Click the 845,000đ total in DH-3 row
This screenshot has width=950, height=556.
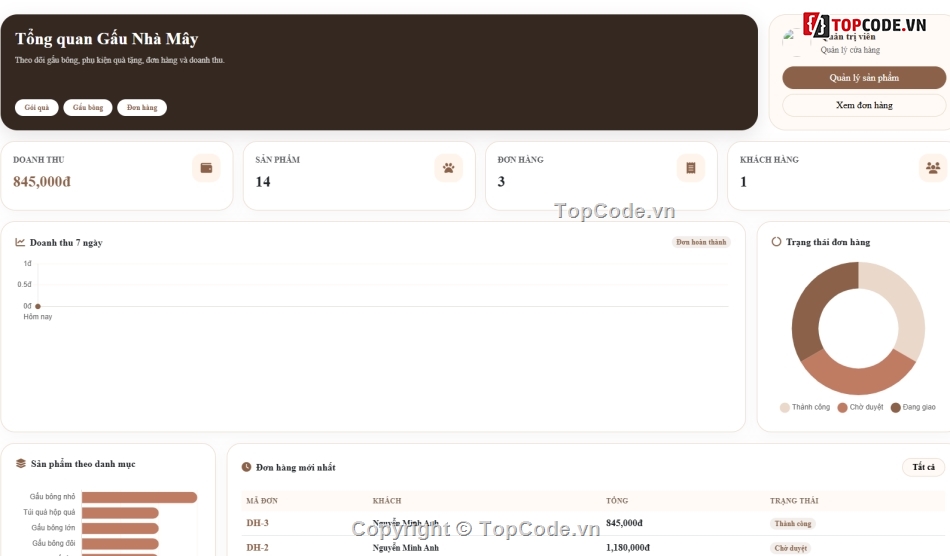(624, 523)
